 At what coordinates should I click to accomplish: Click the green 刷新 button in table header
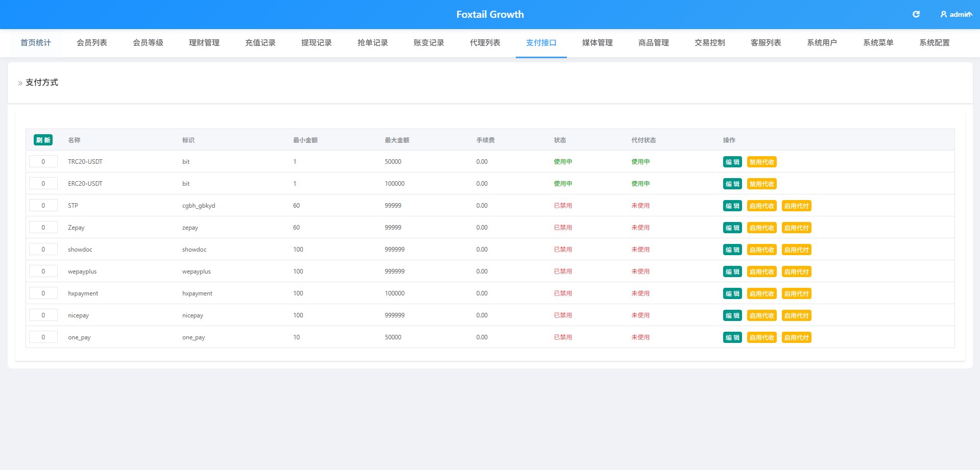pyautogui.click(x=43, y=140)
